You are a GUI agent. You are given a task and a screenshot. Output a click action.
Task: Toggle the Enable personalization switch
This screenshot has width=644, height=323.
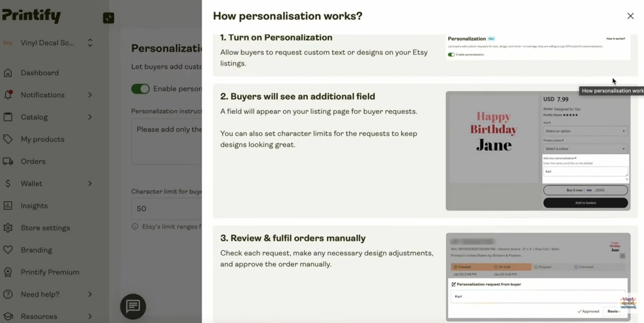140,89
